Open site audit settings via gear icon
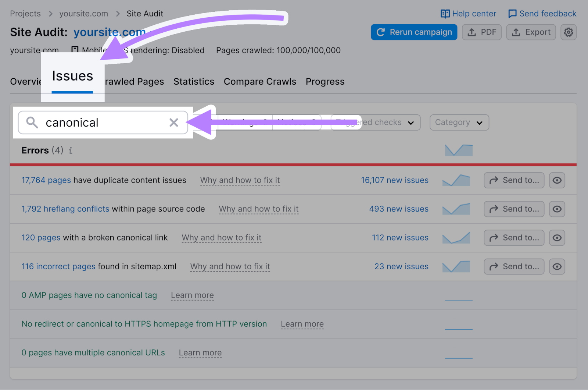The height and width of the screenshot is (390, 588). (569, 32)
